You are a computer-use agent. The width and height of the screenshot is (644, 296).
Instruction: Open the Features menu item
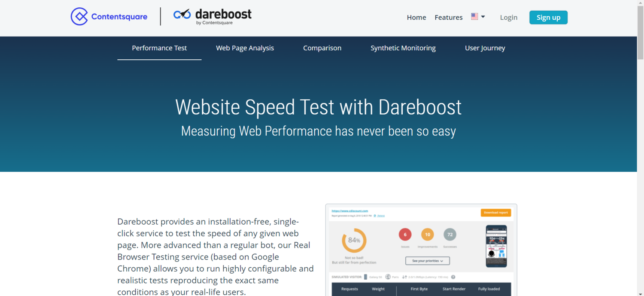[448, 18]
